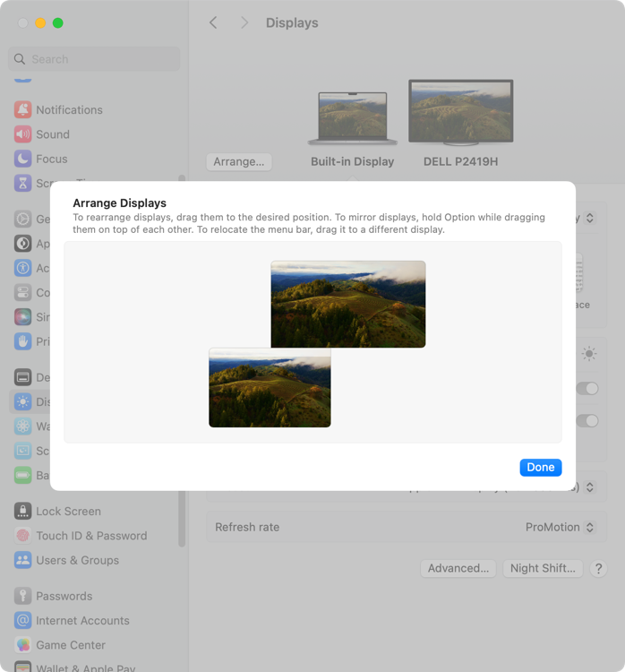The width and height of the screenshot is (625, 672).
Task: Select Displays sun icon in sidebar
Action: (22, 401)
